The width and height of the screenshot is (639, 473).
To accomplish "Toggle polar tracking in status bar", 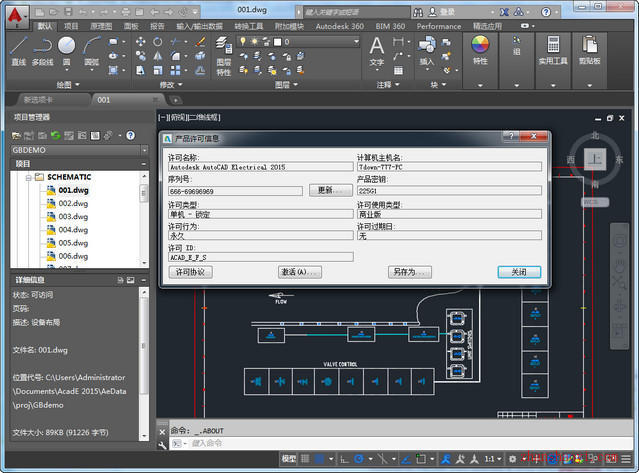I will [359, 459].
